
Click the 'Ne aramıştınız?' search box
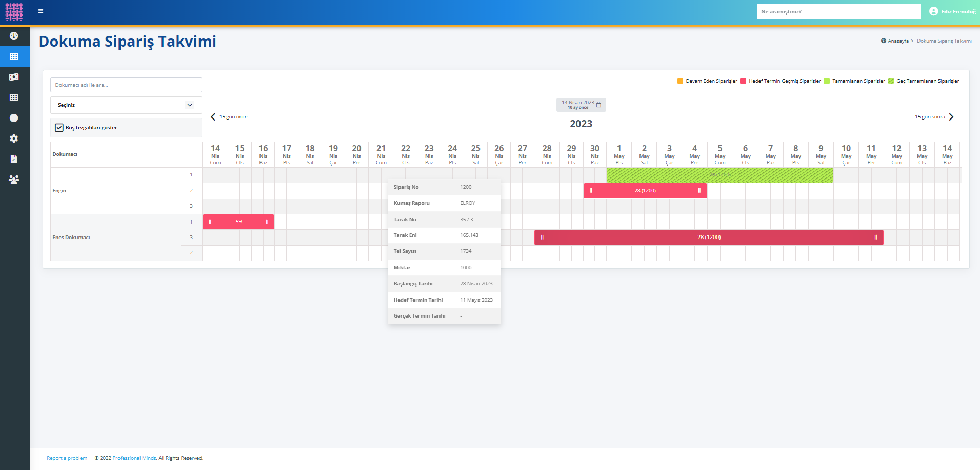pyautogui.click(x=838, y=11)
